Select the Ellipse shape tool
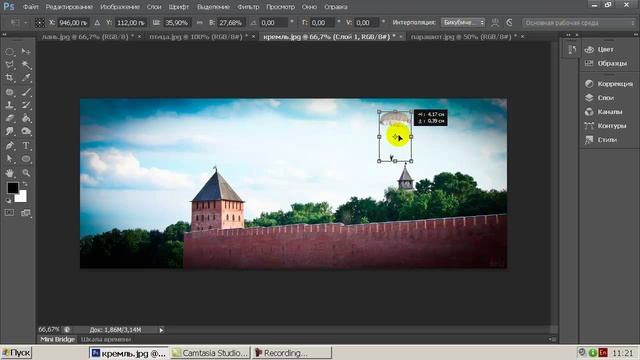640x360 pixels. [x=26, y=159]
